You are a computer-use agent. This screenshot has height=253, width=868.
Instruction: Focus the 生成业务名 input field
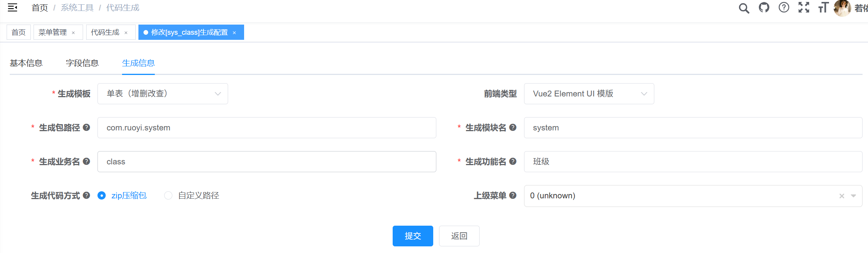click(x=267, y=162)
